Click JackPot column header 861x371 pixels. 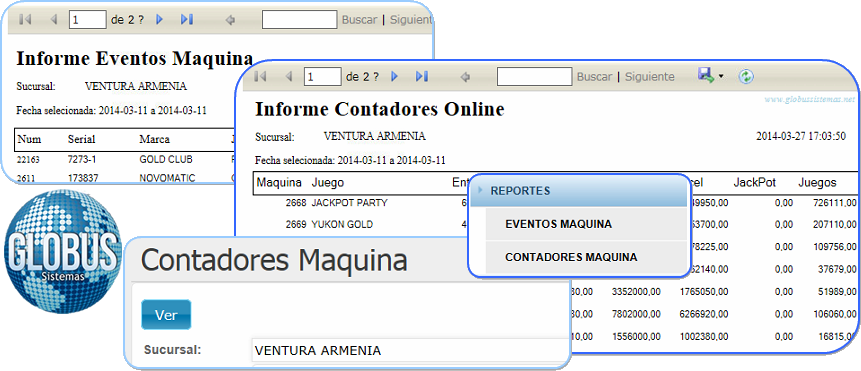754,183
